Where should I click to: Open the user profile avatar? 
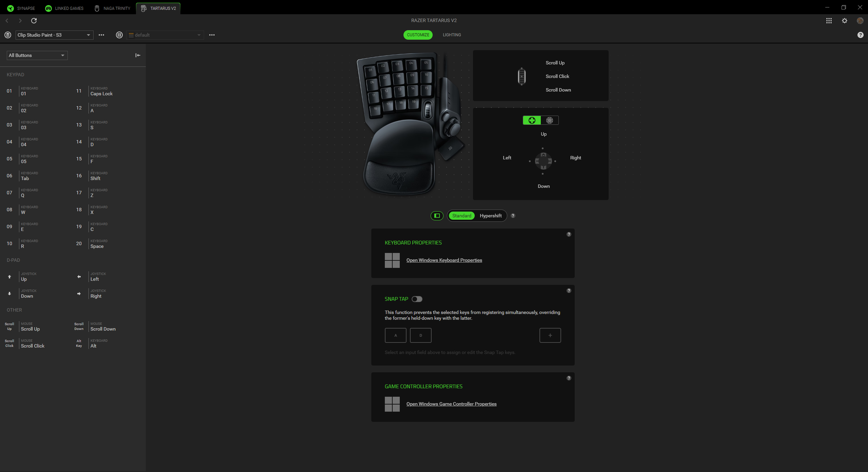(860, 21)
